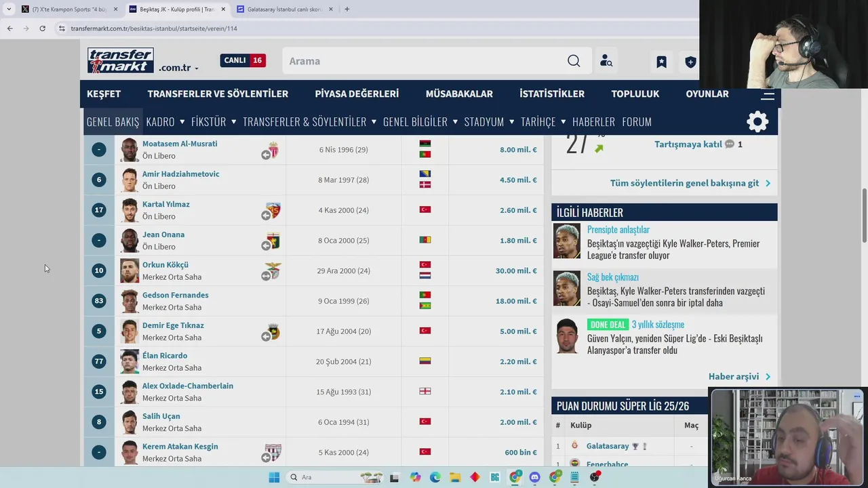Viewport: 868px width, 488px height.
Task: Open the settings gear icon
Action: pos(757,122)
